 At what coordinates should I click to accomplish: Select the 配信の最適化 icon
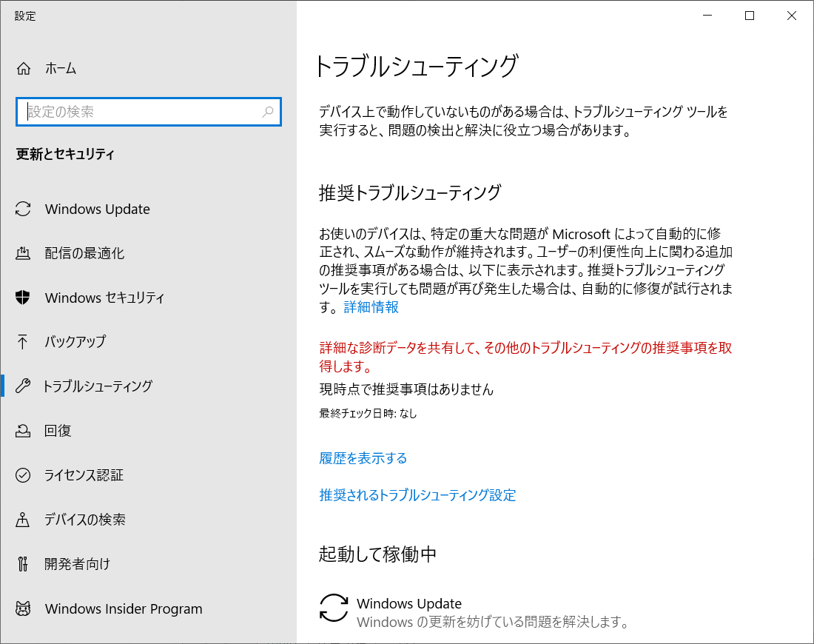coord(23,253)
